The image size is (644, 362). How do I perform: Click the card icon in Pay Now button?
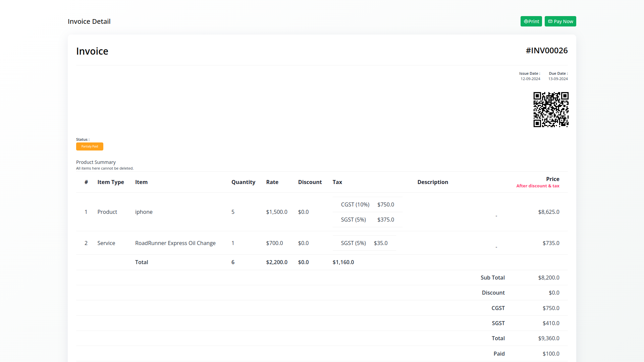[550, 21]
